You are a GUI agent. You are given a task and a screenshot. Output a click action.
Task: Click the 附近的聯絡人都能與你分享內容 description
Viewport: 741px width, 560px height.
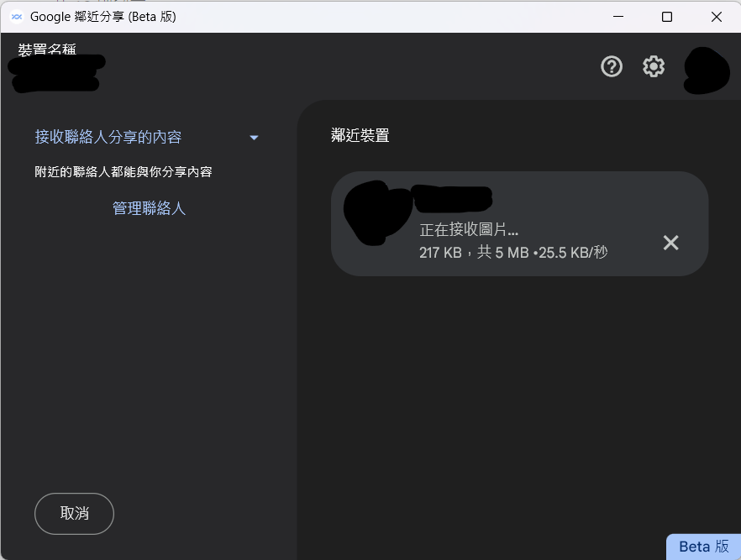[x=123, y=172]
